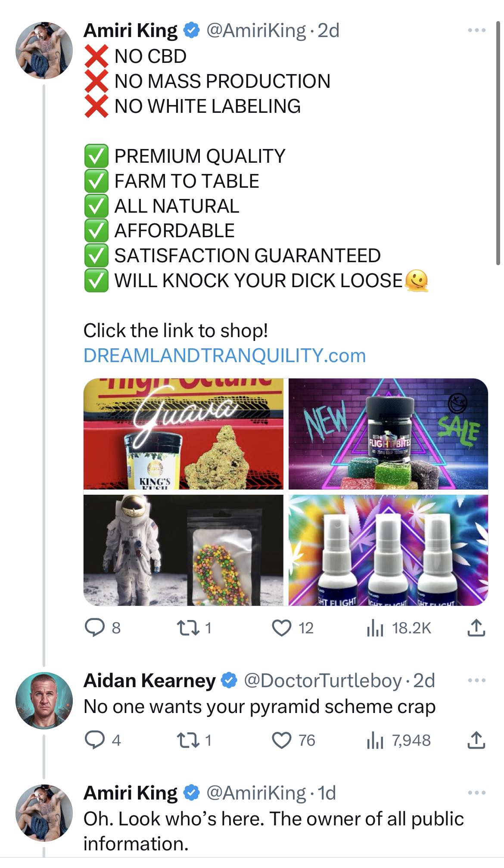
Task: Open the astronaut candy image
Action: click(183, 550)
